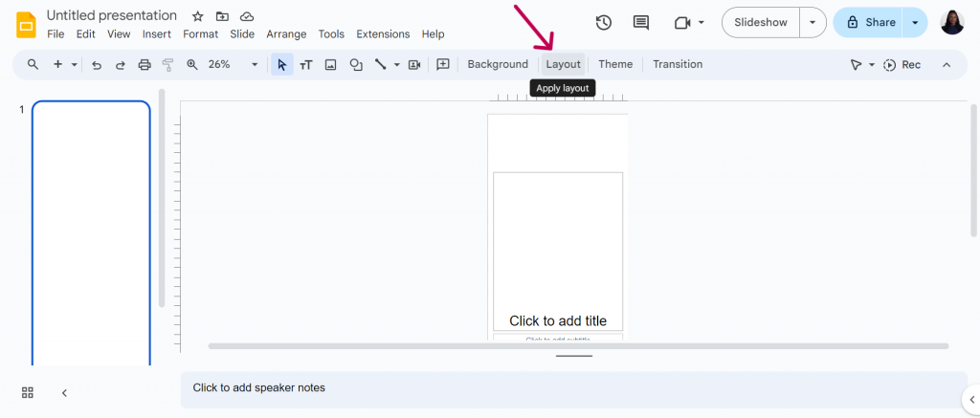Open the Arrange menu
The width and height of the screenshot is (980, 418).
[x=286, y=34]
